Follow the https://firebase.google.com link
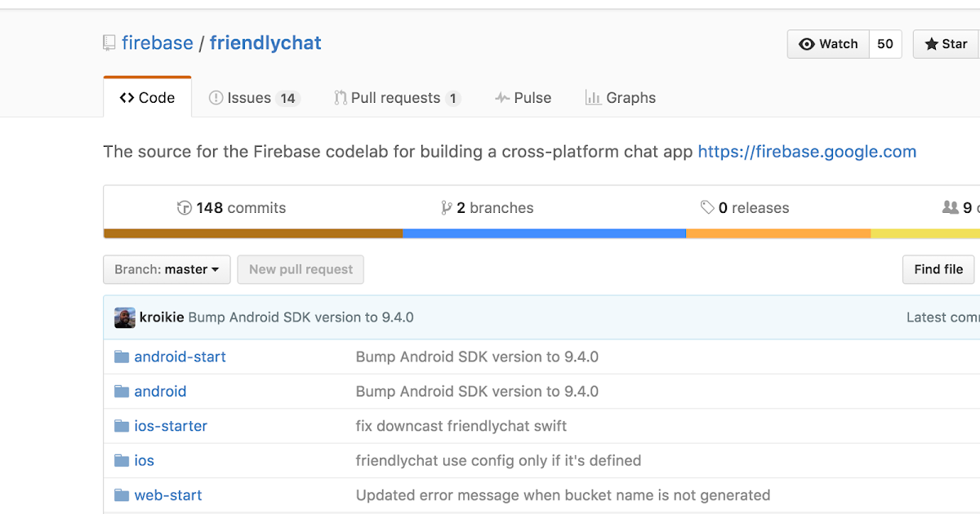This screenshot has height=514, width=980. (807, 151)
